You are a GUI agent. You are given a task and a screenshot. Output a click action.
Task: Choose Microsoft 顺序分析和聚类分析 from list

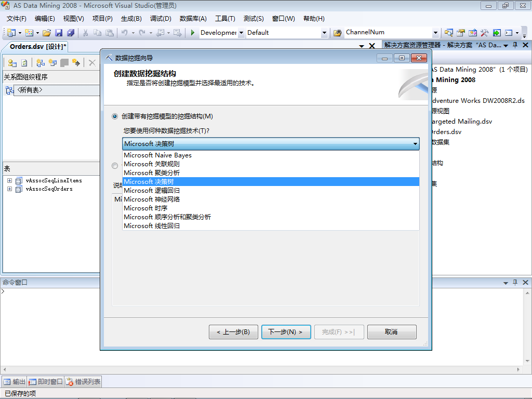(x=270, y=217)
